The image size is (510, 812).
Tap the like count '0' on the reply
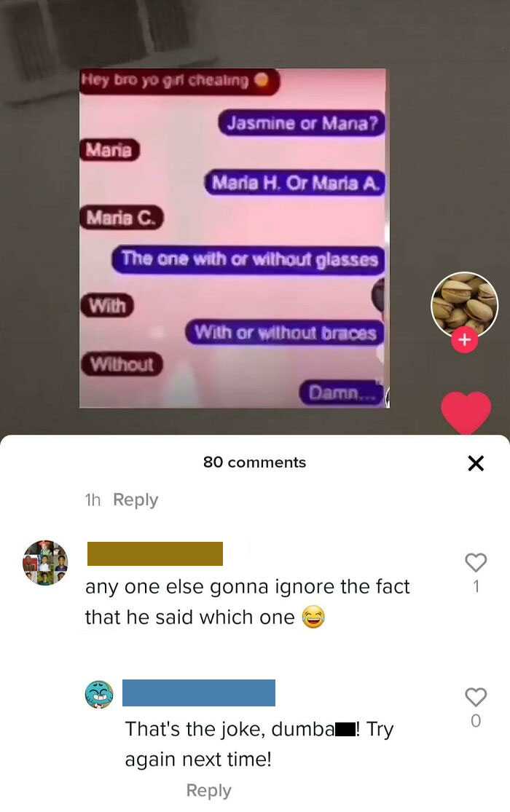(x=476, y=721)
